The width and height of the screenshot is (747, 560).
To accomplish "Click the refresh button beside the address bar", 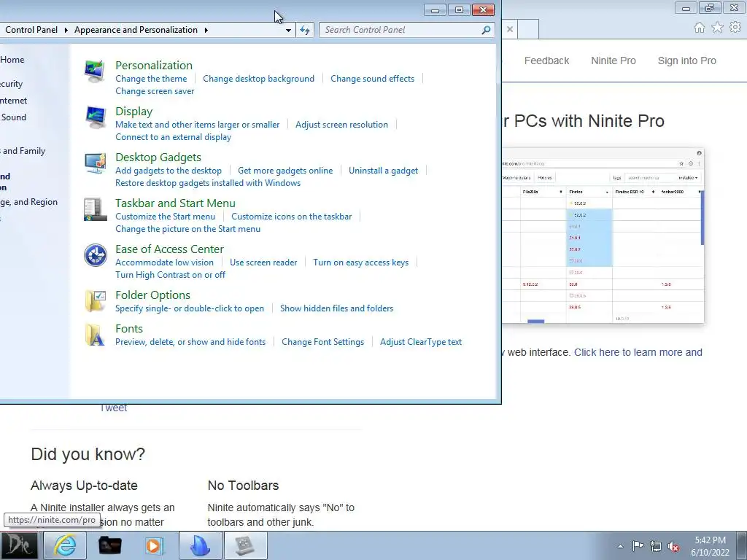I will click(x=305, y=30).
